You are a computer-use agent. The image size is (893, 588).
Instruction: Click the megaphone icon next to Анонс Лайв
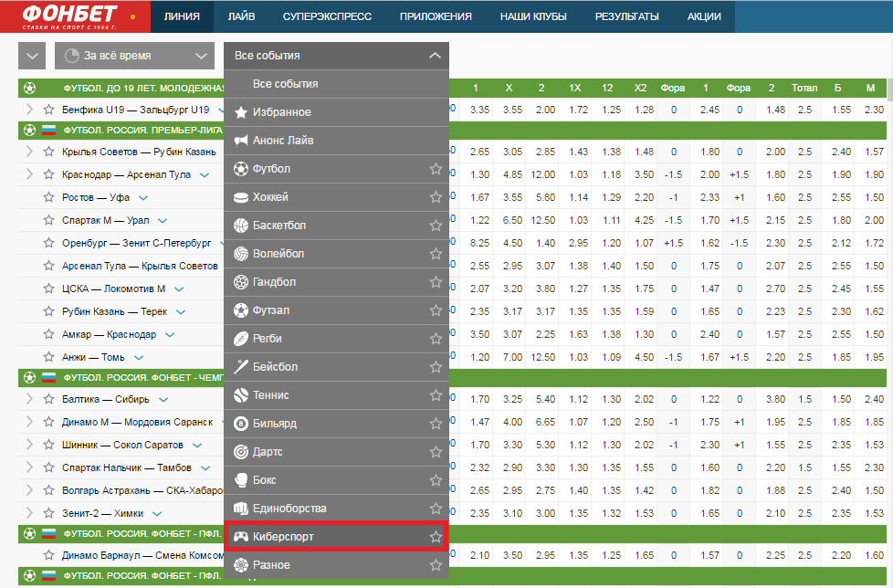(x=241, y=140)
